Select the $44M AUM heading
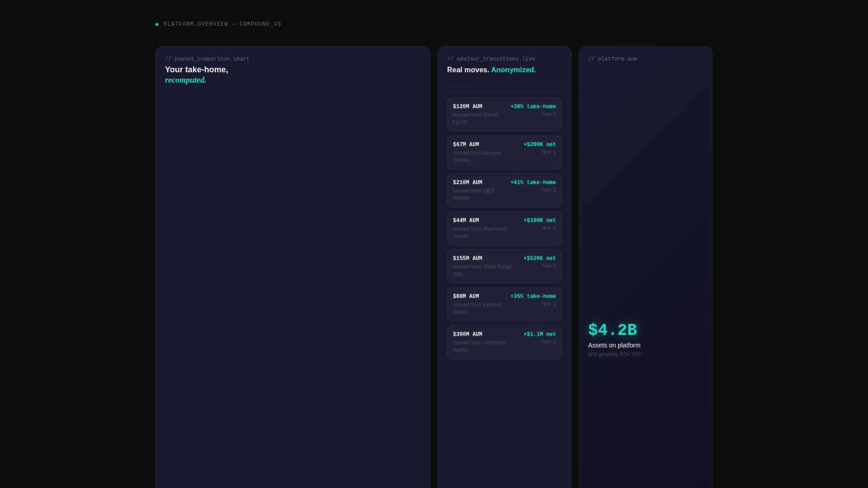The image size is (868, 488). click(466, 221)
